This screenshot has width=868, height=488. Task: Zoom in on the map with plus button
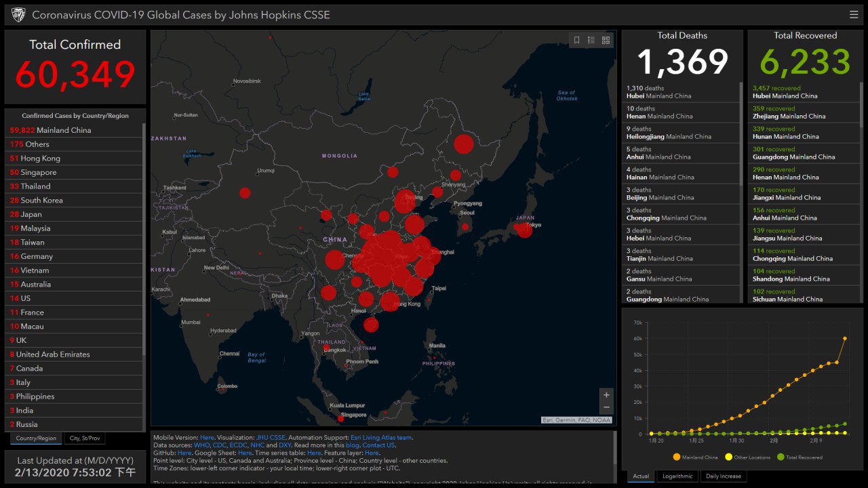click(x=606, y=394)
